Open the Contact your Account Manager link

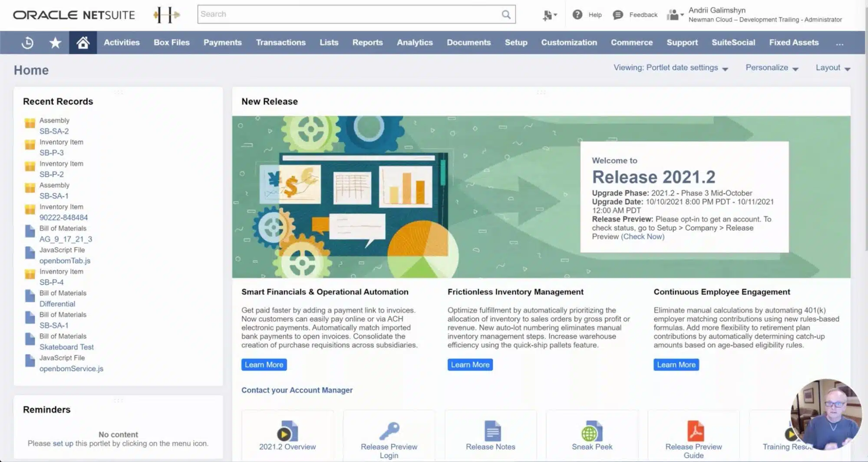(x=297, y=390)
